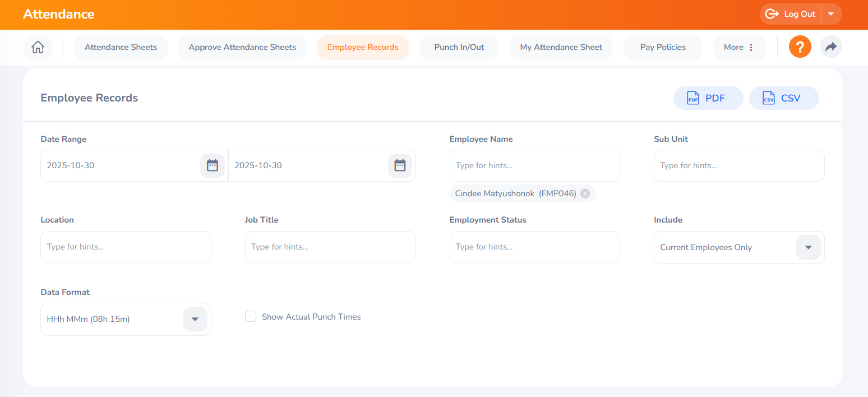Open the orange help question mark icon
The width and height of the screenshot is (868, 397).
point(800,47)
